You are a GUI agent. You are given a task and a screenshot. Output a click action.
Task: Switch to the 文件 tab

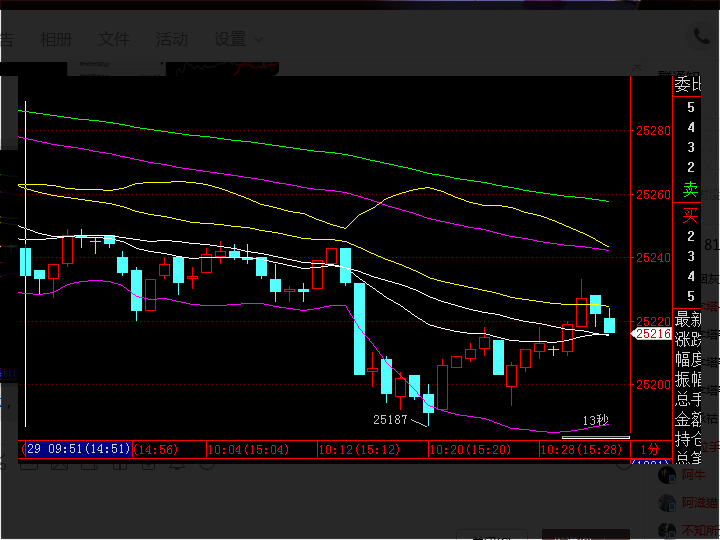click(113, 39)
